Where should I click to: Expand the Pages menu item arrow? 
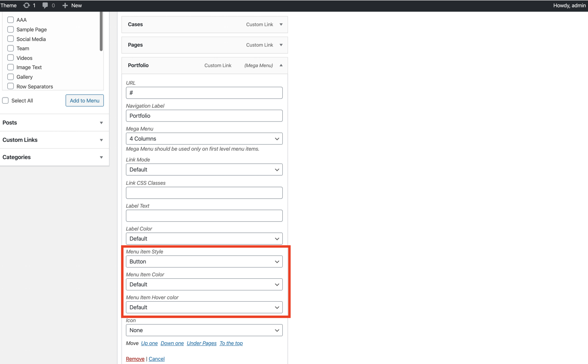(281, 45)
